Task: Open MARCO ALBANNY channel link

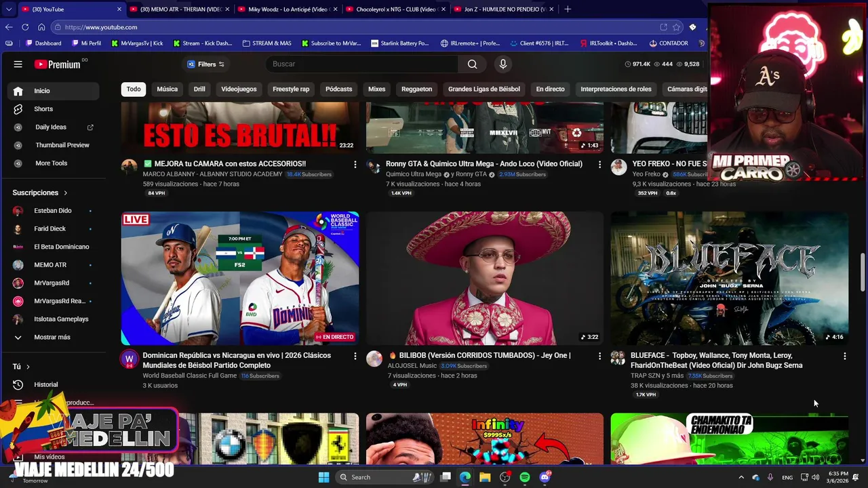Action: 212,174
